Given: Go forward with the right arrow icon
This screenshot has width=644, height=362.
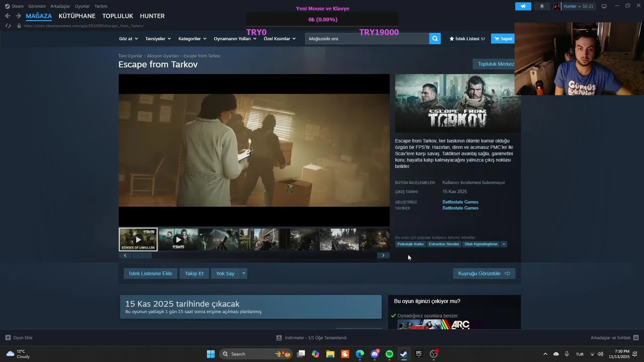Looking at the screenshot, I should tap(18, 16).
